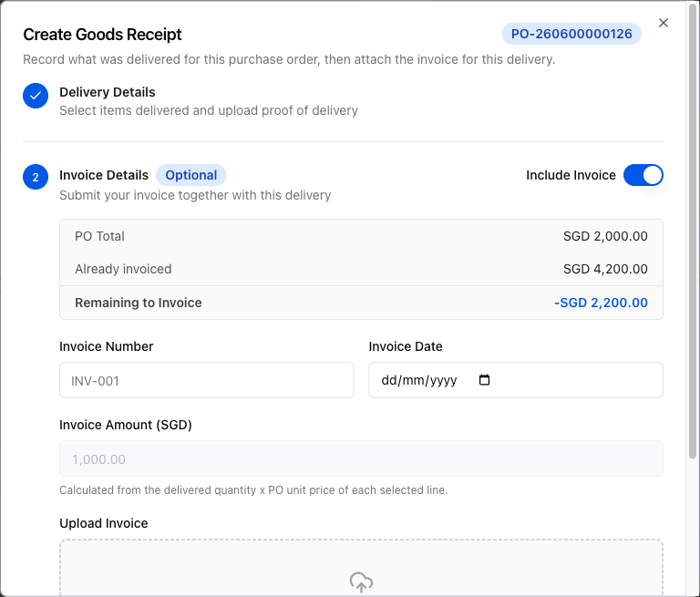This screenshot has width=700, height=597.
Task: Click the Delivery Details step heading
Action: (108, 92)
